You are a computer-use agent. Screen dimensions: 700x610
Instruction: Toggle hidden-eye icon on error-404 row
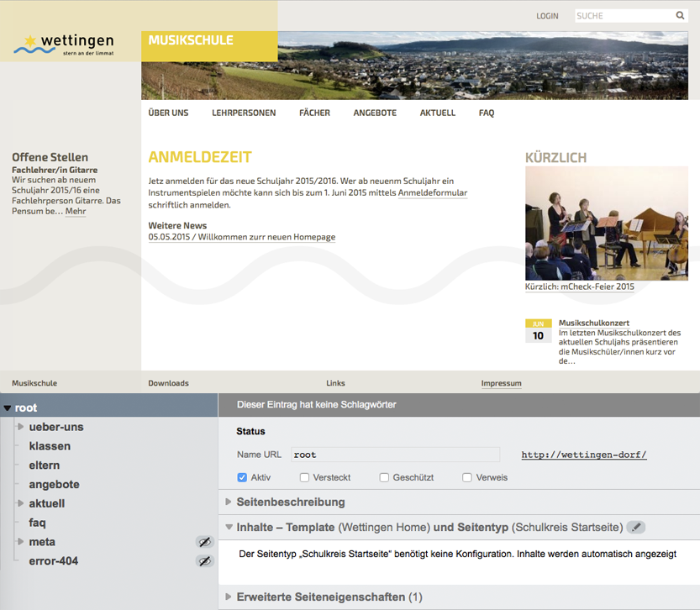204,561
